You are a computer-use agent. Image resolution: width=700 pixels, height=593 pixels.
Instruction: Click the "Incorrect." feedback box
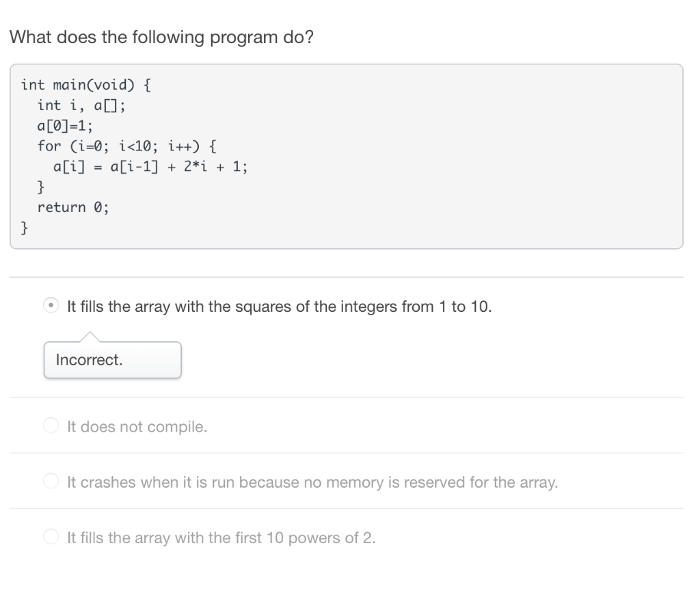[x=113, y=360]
